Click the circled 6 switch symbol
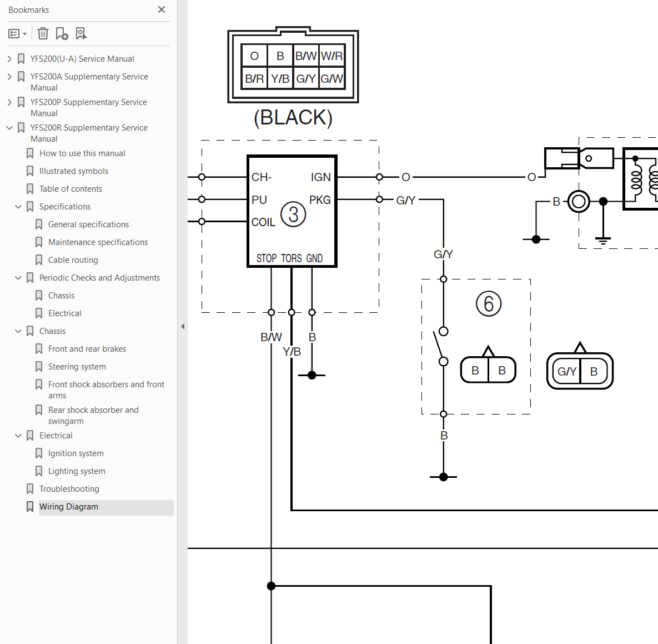This screenshot has height=644, width=658. tap(489, 303)
